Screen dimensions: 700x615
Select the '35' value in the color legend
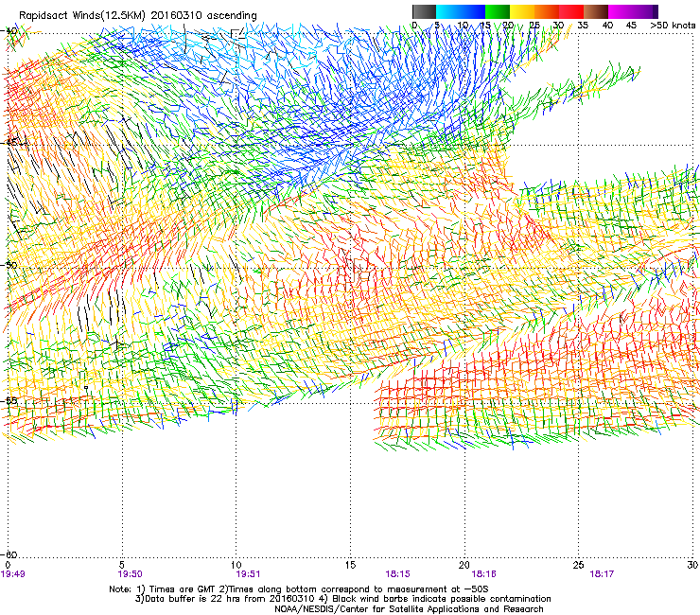tap(583, 26)
